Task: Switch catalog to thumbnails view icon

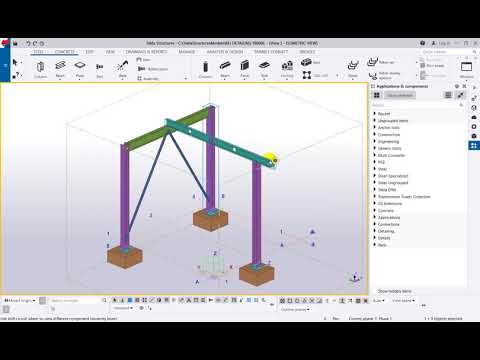Action: pos(377,95)
